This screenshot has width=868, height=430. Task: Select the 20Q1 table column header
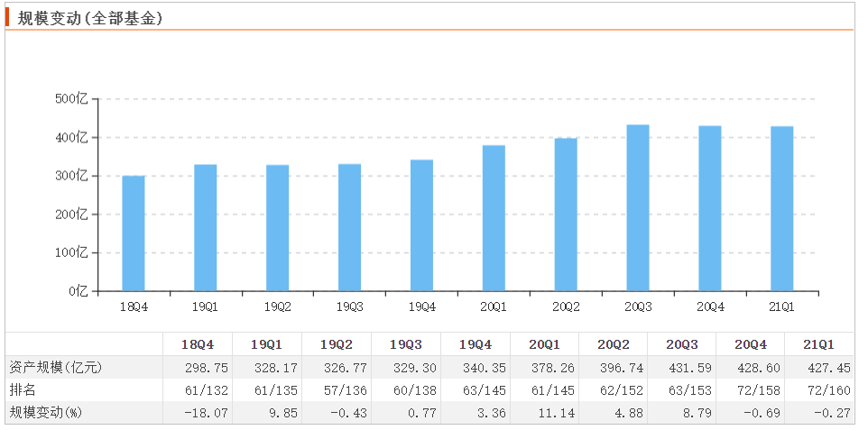click(x=544, y=344)
